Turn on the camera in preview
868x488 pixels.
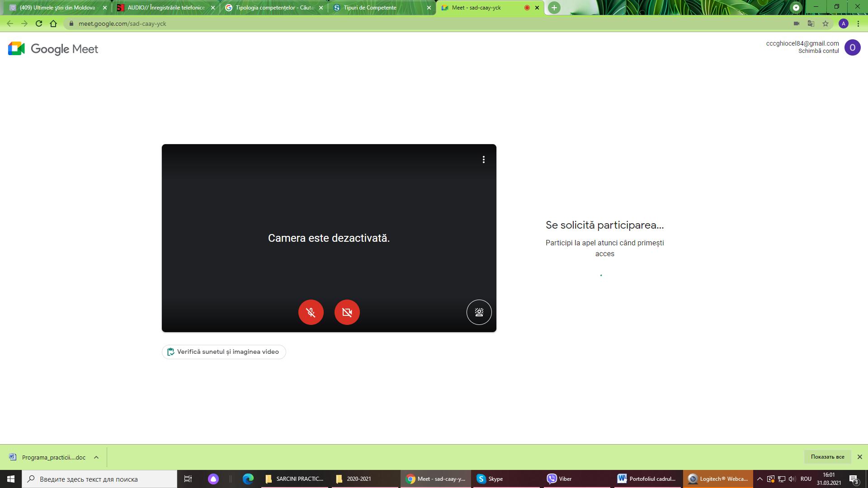[347, 312]
